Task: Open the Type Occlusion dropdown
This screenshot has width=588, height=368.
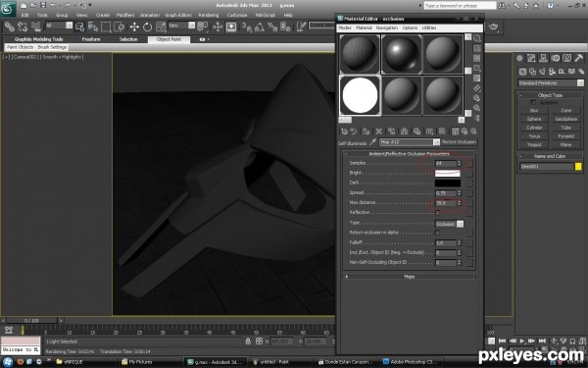Action: [x=449, y=224]
